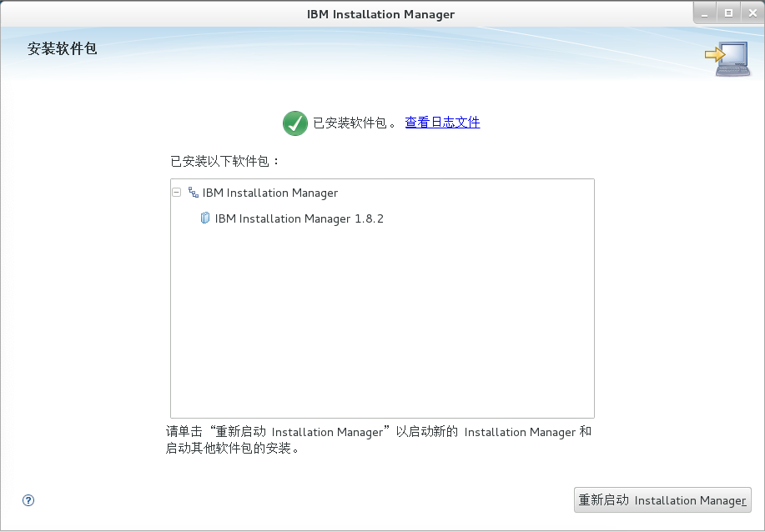
Task: Click the package icon beside version 1.8.2
Action: tap(205, 218)
